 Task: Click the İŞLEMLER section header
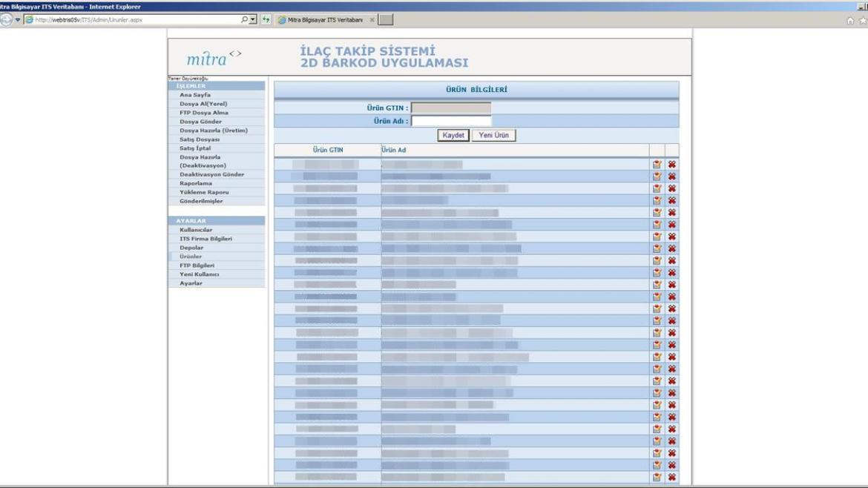pyautogui.click(x=191, y=86)
